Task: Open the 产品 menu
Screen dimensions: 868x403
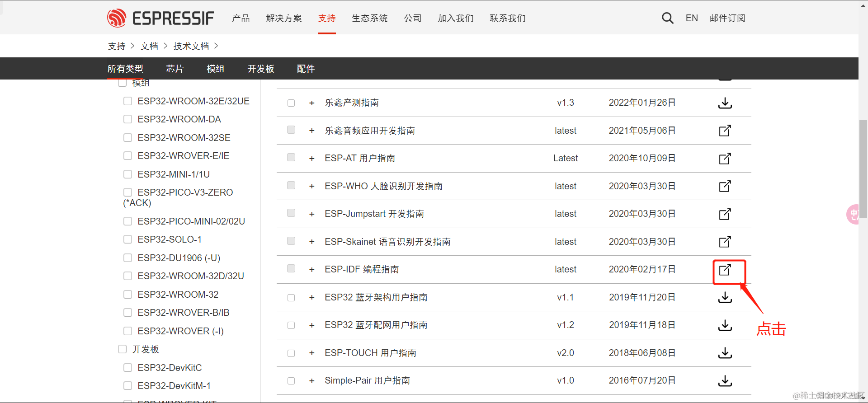Action: (241, 18)
